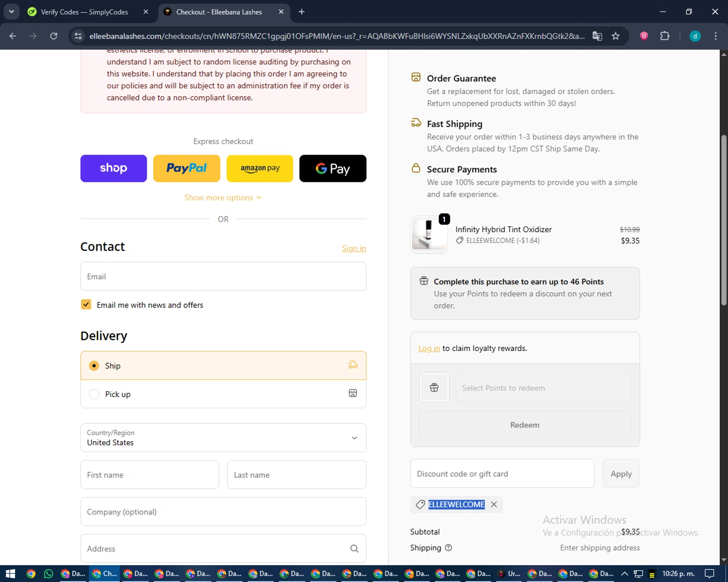Image resolution: width=728 pixels, height=582 pixels.
Task: Open the Windows Start menu
Action: [10, 574]
